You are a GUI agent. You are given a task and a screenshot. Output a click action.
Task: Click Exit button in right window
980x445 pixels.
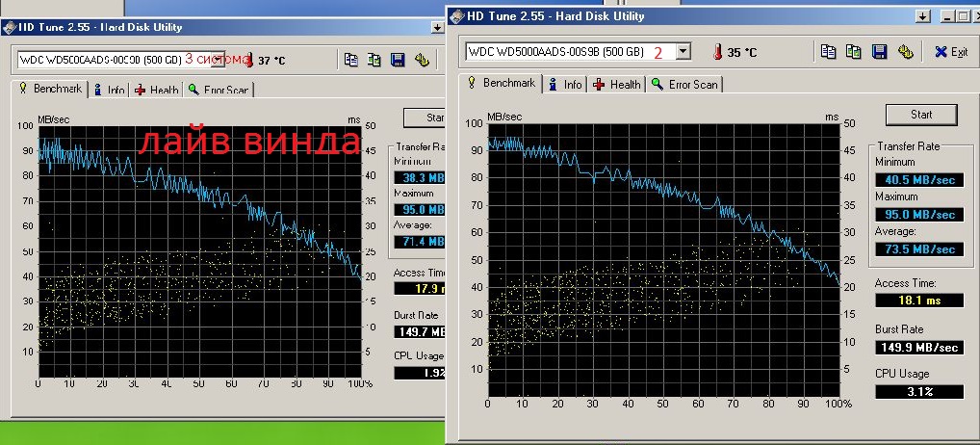point(951,52)
